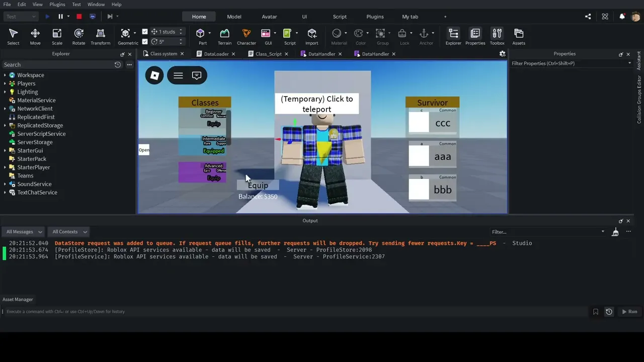
Task: Open the in-game chat icon
Action: pyautogui.click(x=197, y=75)
